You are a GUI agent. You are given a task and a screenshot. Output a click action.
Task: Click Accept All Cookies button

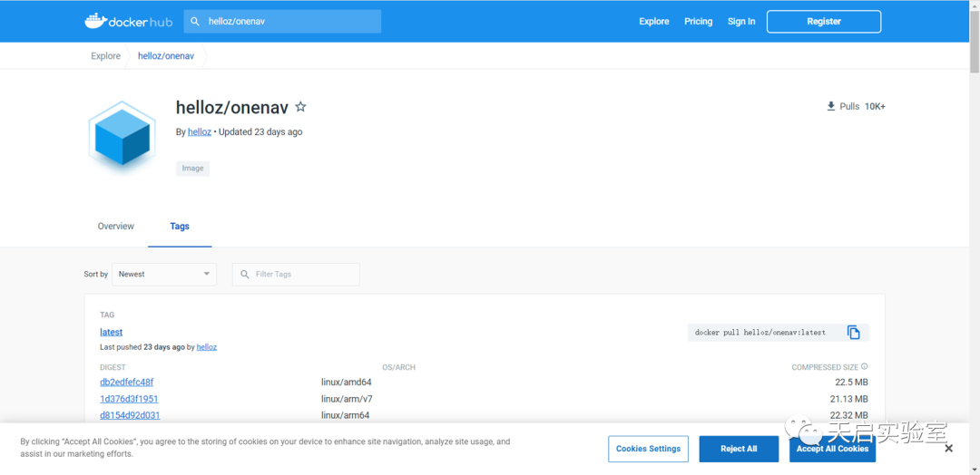[x=832, y=449]
